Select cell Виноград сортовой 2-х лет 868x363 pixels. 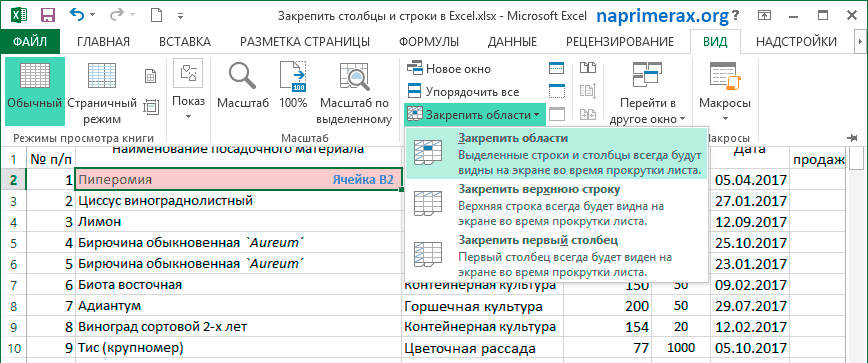pyautogui.click(x=239, y=327)
